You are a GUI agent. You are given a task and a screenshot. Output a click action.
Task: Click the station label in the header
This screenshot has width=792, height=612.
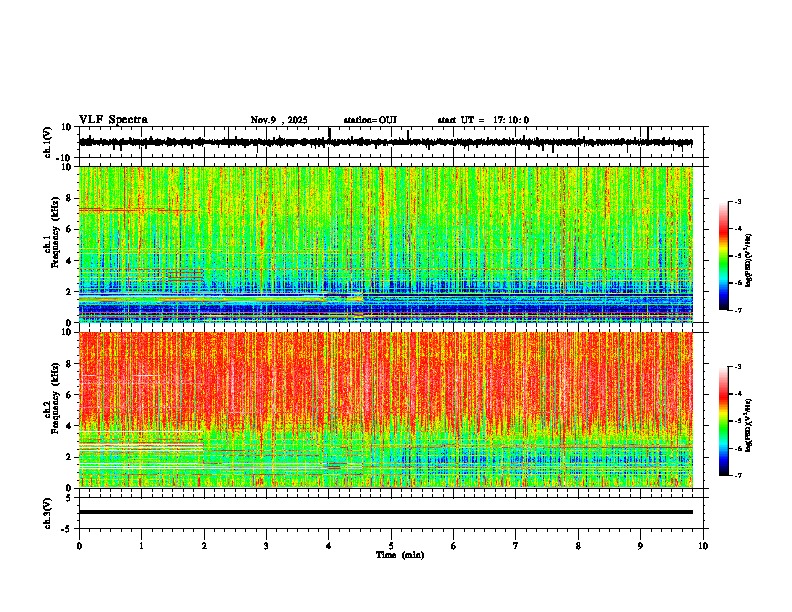click(x=370, y=120)
